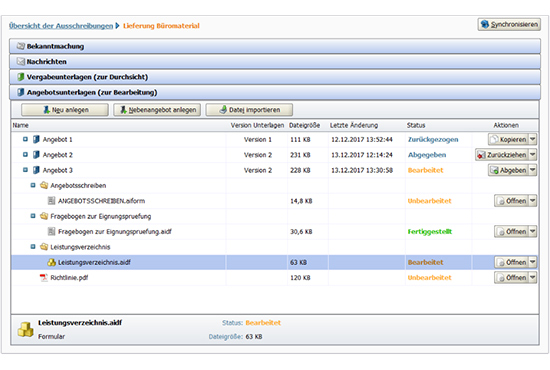Viewport: 550px width, 370px height.
Task: Select Fragebogen zur Eignungspruefung.aidf file name
Action: (x=115, y=232)
